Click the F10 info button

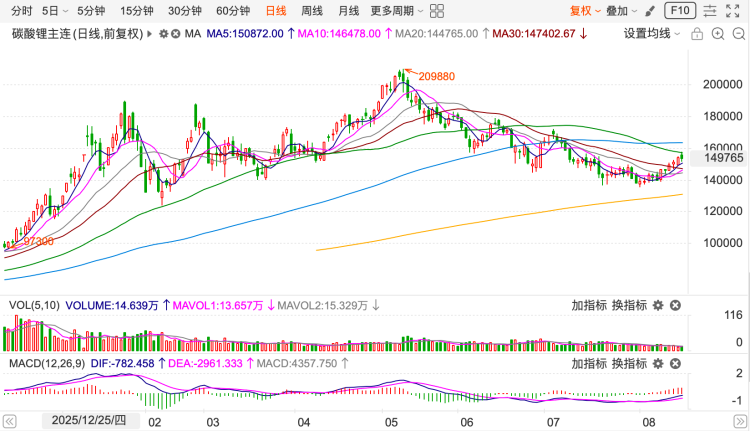coord(680,11)
